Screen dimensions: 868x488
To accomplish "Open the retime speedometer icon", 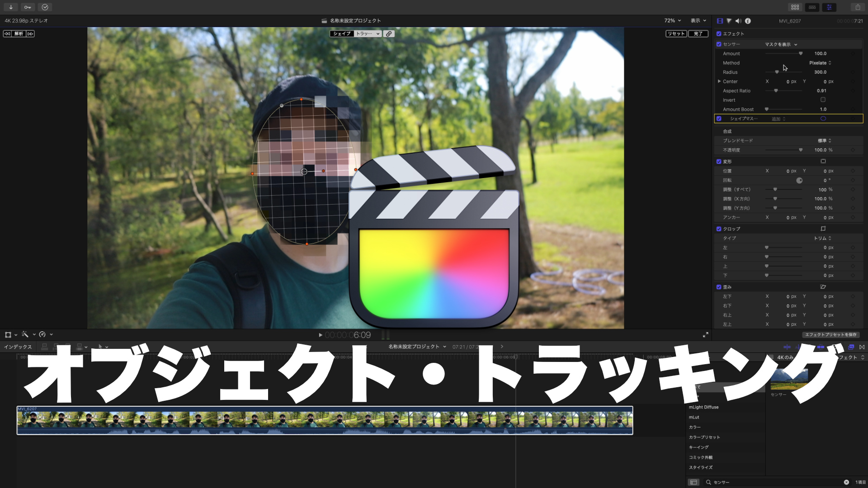I will (x=42, y=335).
